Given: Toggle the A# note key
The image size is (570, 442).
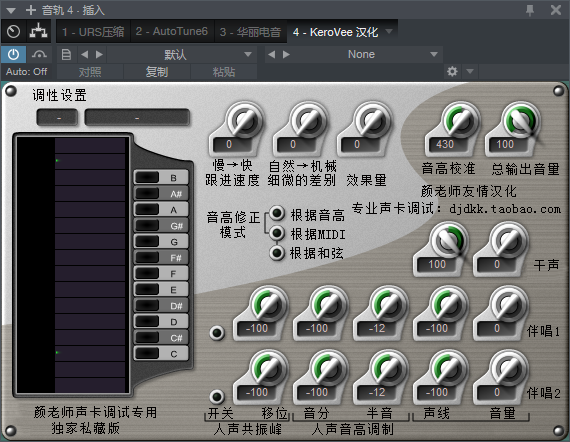Looking at the screenshot, I should tap(161, 193).
